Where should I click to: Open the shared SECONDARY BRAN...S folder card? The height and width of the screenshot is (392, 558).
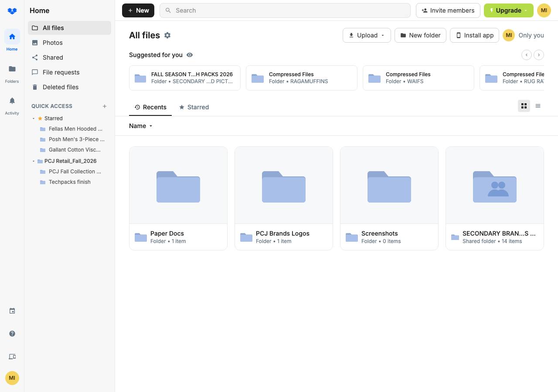click(495, 198)
